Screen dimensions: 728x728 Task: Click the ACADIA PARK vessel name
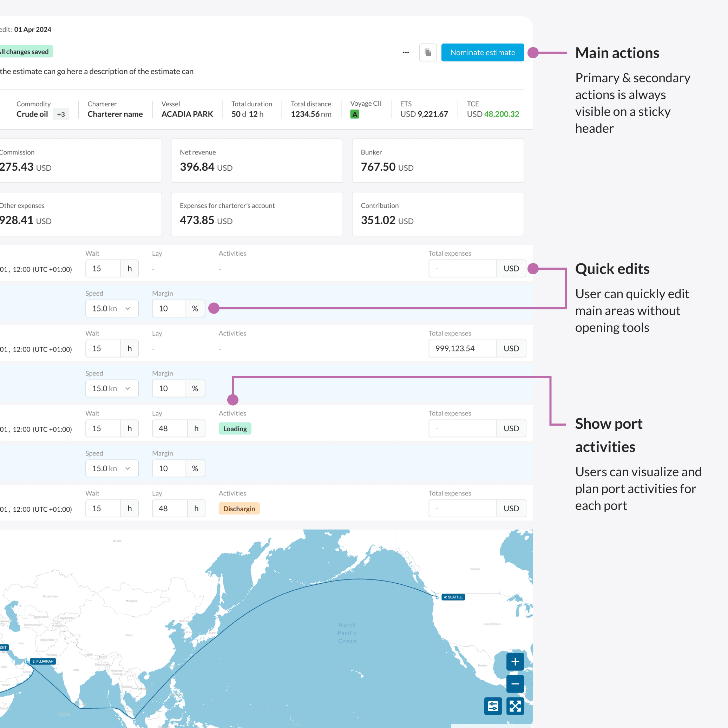[187, 114]
